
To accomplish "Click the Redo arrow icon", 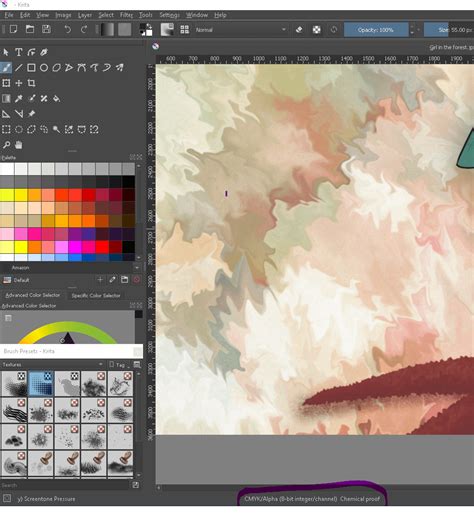I will click(84, 29).
